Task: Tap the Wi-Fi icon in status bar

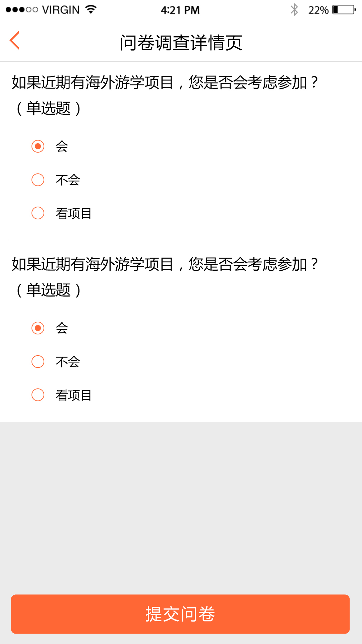Action: tap(91, 9)
